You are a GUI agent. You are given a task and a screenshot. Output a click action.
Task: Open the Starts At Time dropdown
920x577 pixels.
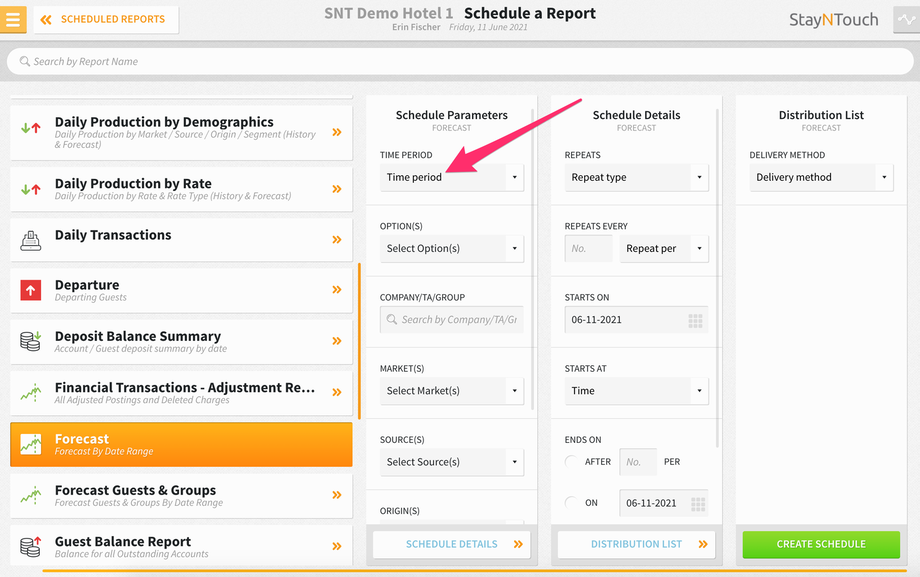[x=636, y=391]
